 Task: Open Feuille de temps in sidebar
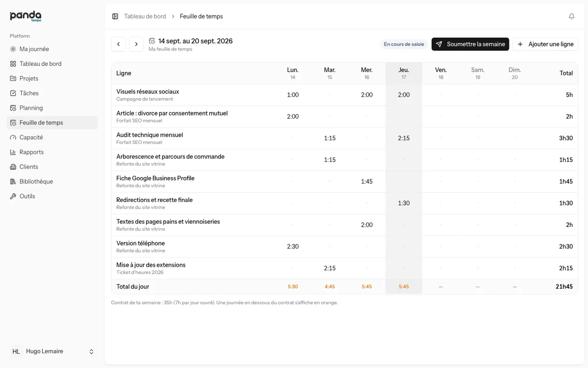coord(52,123)
